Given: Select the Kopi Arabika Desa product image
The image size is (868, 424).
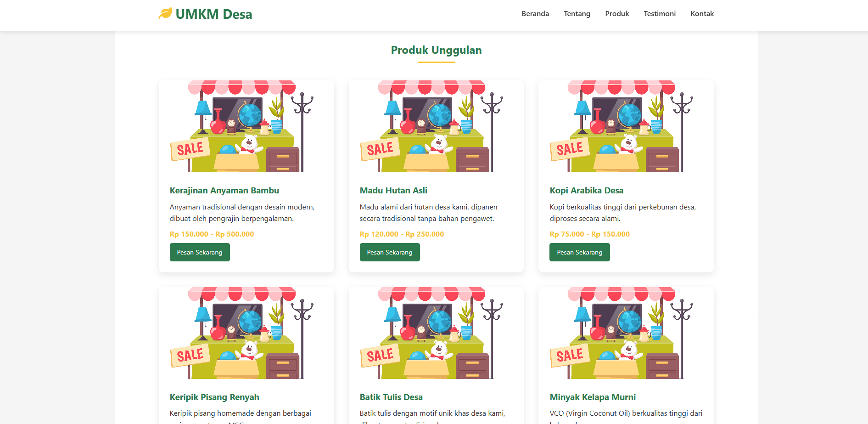Looking at the screenshot, I should [626, 126].
